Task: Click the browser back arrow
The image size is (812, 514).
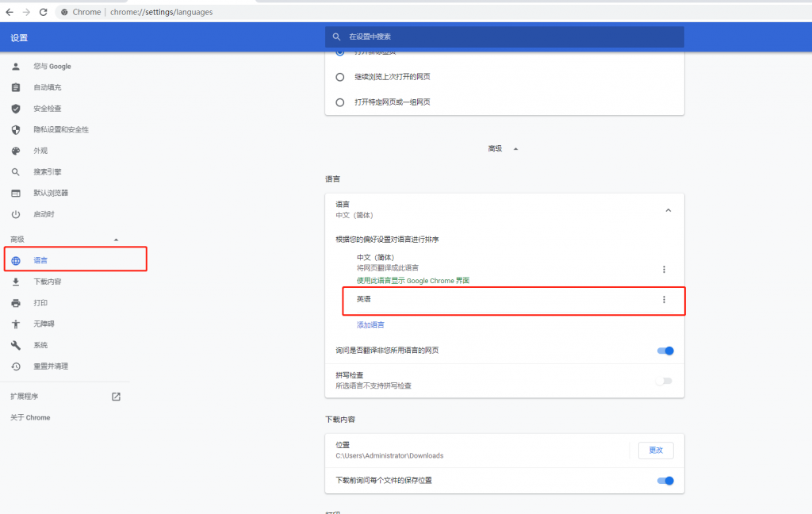Action: click(x=10, y=12)
